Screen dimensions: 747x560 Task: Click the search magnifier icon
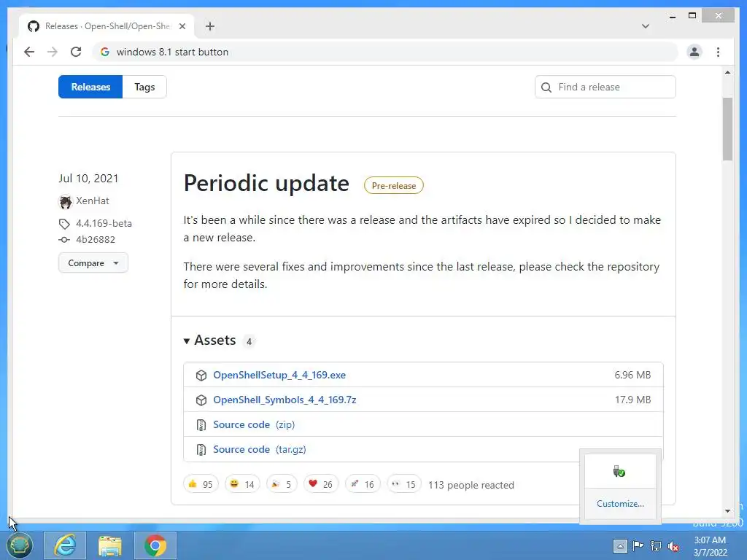(x=546, y=87)
